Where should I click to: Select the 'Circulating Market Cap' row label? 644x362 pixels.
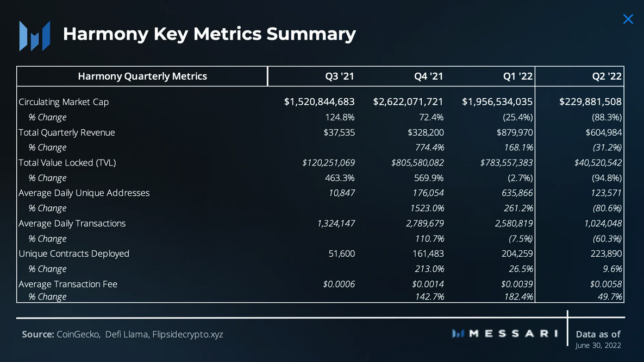[x=64, y=102]
